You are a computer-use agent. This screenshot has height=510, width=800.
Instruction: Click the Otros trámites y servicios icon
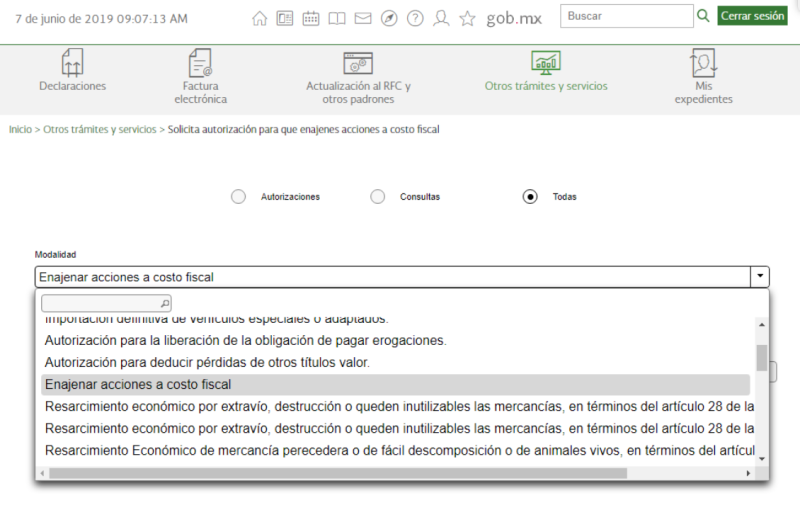(546, 63)
